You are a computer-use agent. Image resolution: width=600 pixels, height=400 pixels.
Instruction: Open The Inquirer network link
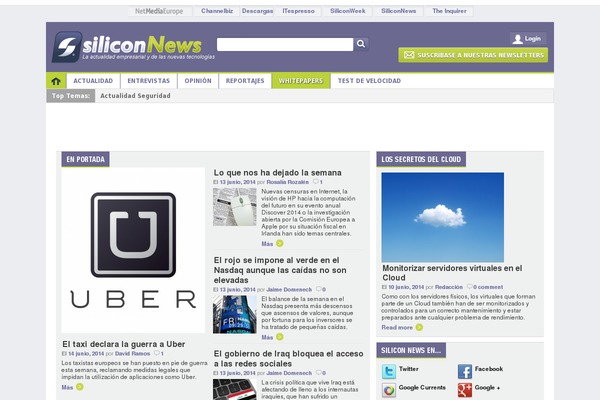tap(449, 11)
